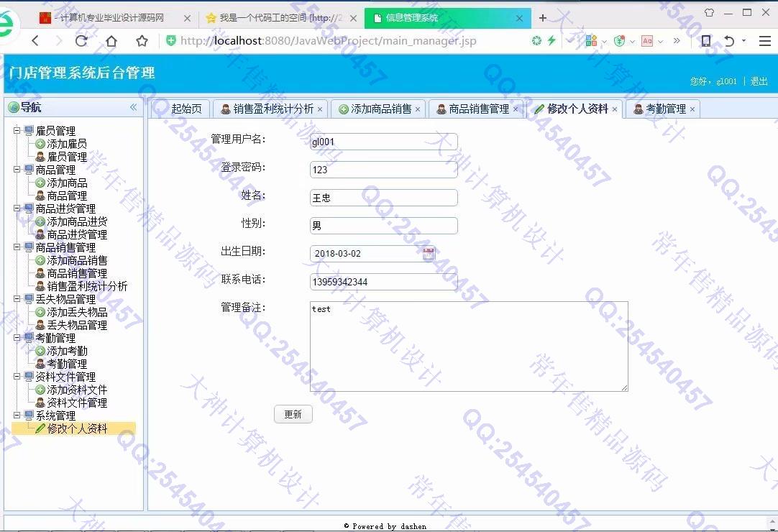Image resolution: width=778 pixels, height=532 pixels.
Task: Switch to the 起始页 tab
Action: 186,109
